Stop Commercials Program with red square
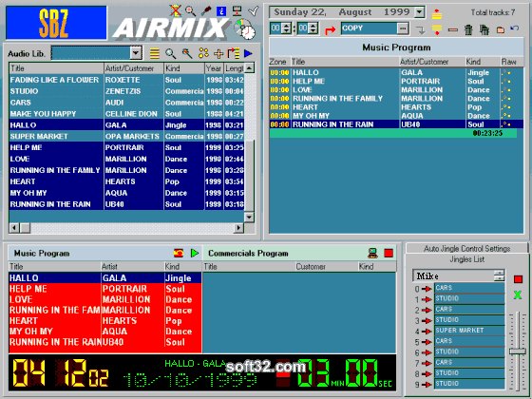Viewport: 532px width, 399px height. click(x=389, y=253)
